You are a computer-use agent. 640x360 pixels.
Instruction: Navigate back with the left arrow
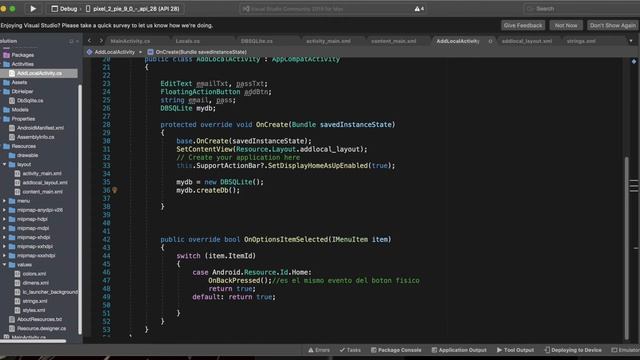point(90,41)
